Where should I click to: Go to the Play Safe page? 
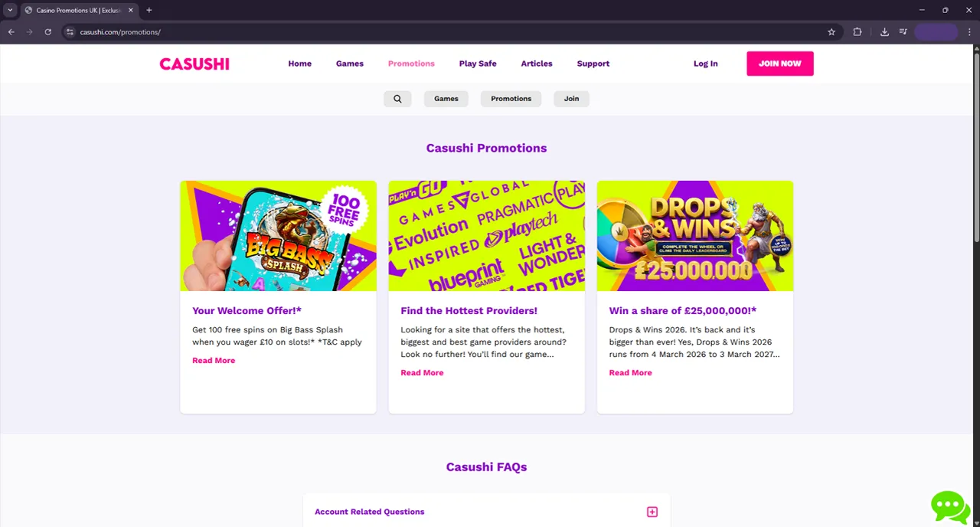click(478, 64)
